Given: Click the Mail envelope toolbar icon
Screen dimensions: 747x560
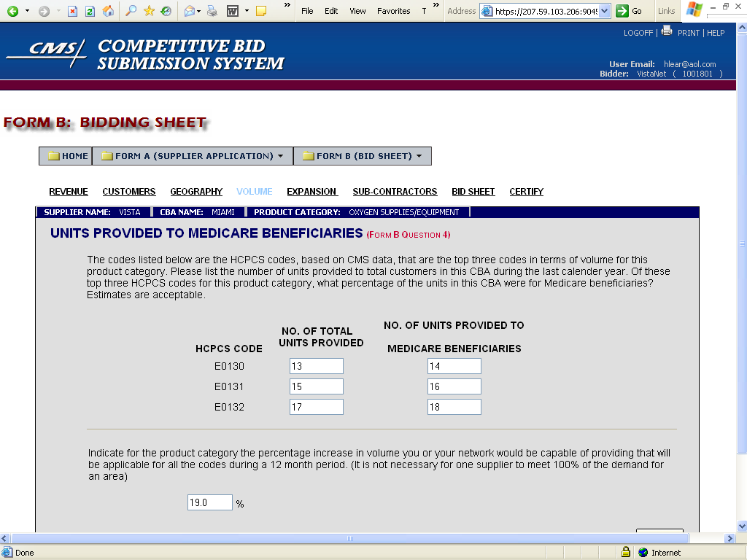Looking at the screenshot, I should 189,11.
